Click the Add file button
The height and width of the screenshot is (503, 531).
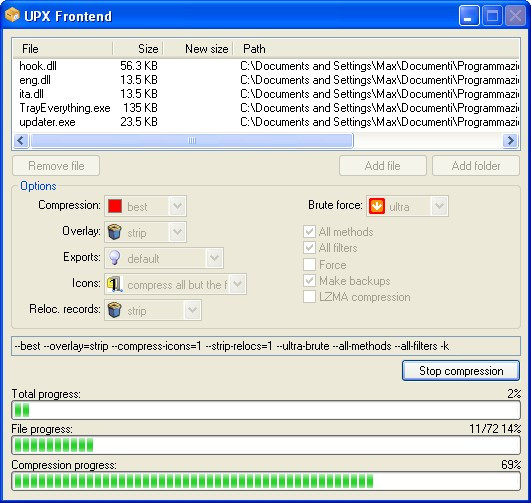tap(383, 166)
